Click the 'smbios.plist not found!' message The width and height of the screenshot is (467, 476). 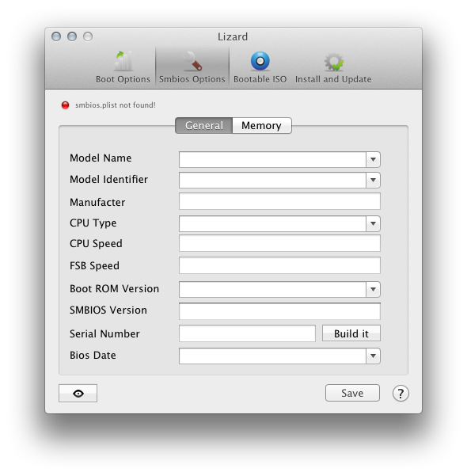[x=116, y=105]
